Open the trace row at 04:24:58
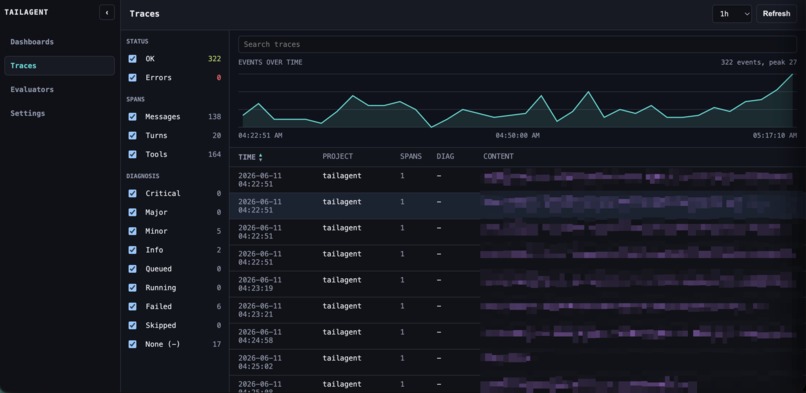Viewport: 806px width, 393px height. (x=517, y=336)
